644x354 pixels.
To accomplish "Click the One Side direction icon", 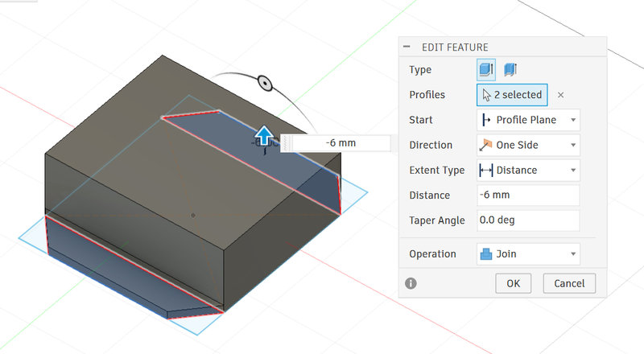I will click(x=485, y=145).
